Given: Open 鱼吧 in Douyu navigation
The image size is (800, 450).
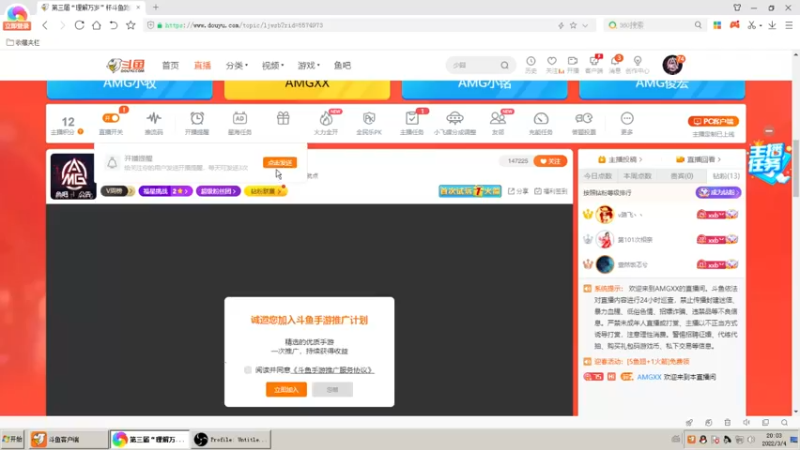Looking at the screenshot, I should 342,65.
